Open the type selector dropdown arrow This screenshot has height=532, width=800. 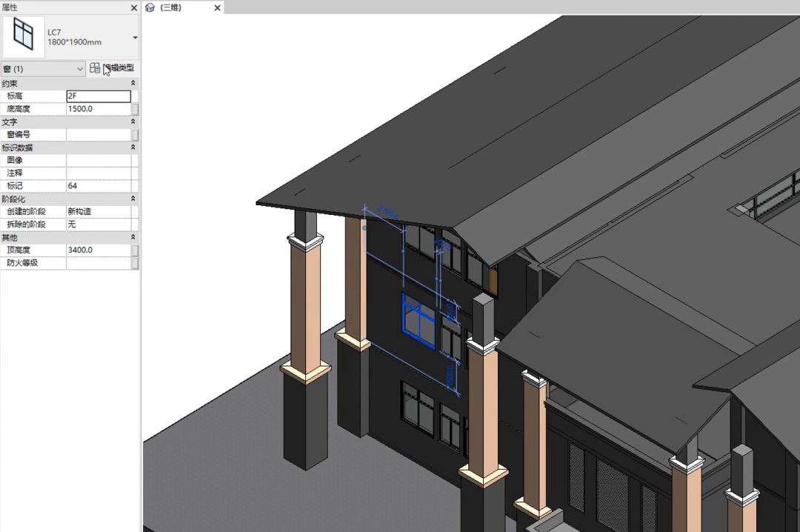[135, 37]
